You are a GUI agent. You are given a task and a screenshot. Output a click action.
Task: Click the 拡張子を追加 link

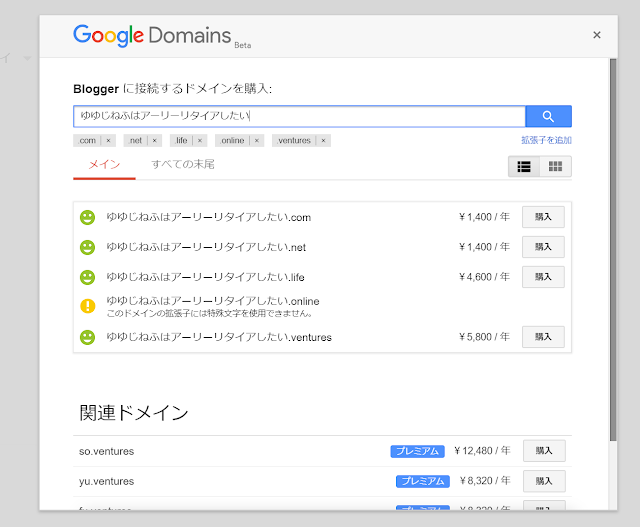tap(546, 140)
